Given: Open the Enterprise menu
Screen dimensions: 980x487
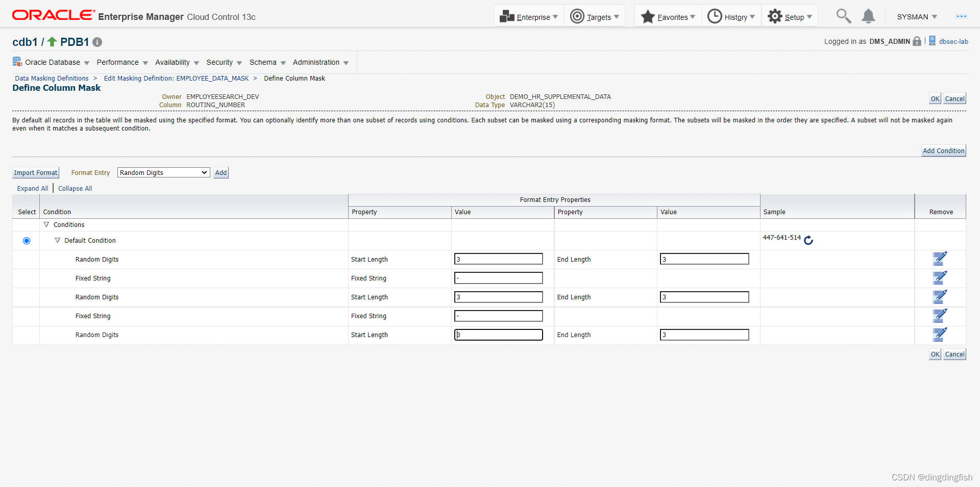Looking at the screenshot, I should click(x=529, y=16).
